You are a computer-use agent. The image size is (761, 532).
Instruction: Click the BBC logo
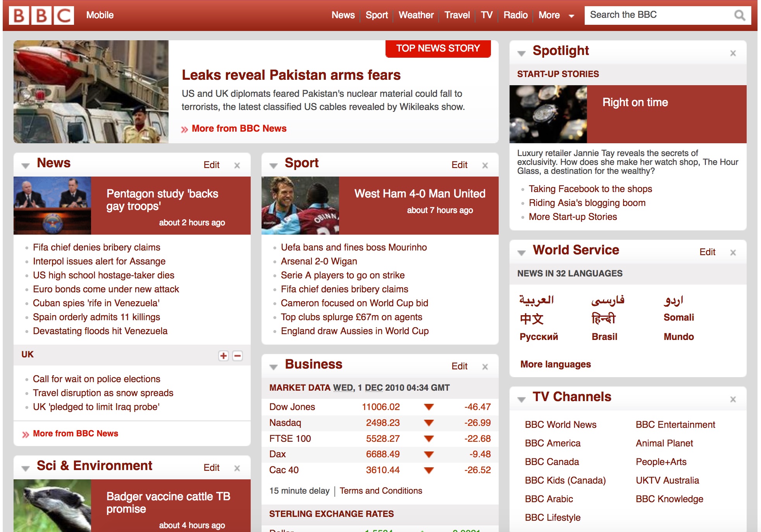(x=41, y=15)
